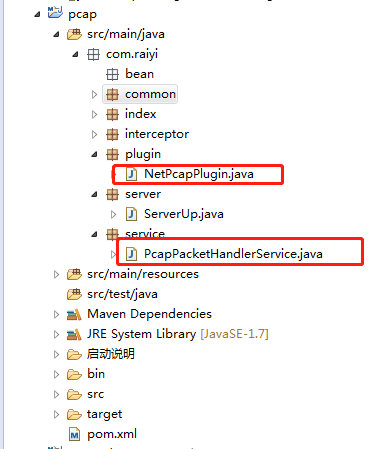Click the Maven Dependencies library icon
Image resolution: width=371 pixels, height=449 pixels.
[x=74, y=314]
